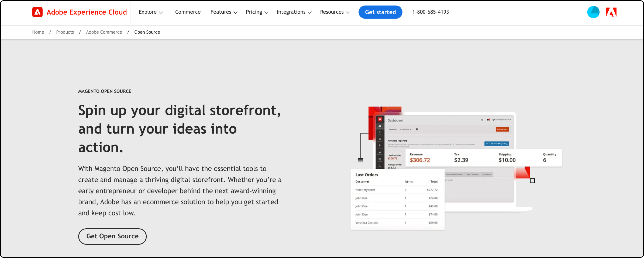Click the phone number 1-800-685-4193

click(x=431, y=12)
